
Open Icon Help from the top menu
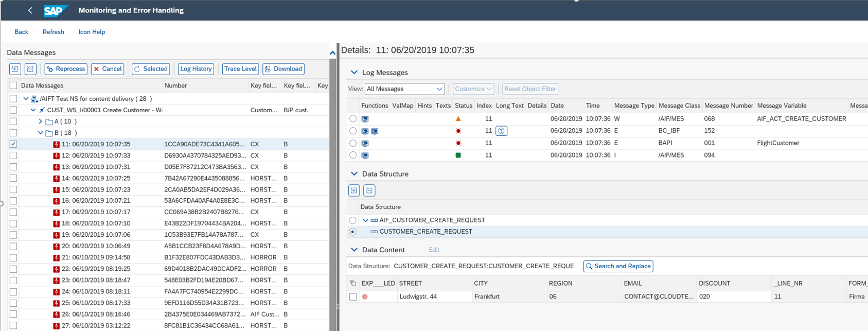(92, 32)
